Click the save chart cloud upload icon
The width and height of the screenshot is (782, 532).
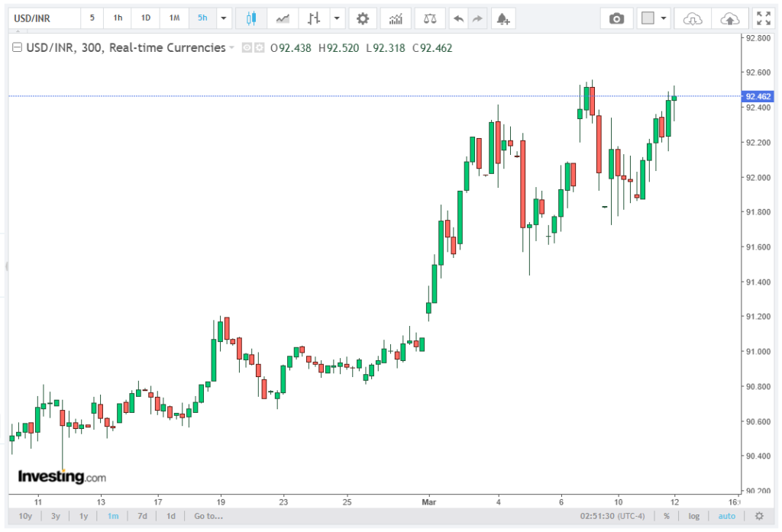pyautogui.click(x=729, y=18)
